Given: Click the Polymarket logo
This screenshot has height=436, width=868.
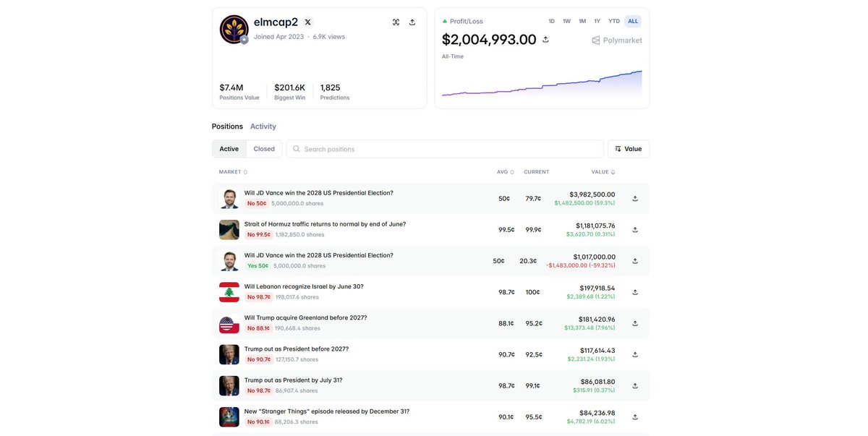Looking at the screenshot, I should (617, 40).
